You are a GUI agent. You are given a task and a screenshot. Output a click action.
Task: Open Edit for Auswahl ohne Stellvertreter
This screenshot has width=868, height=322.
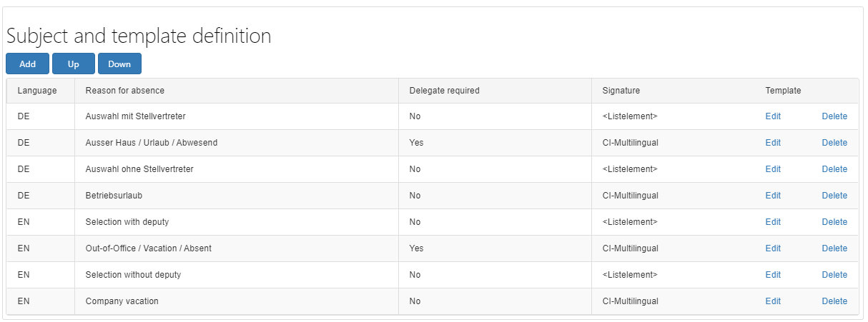click(773, 169)
